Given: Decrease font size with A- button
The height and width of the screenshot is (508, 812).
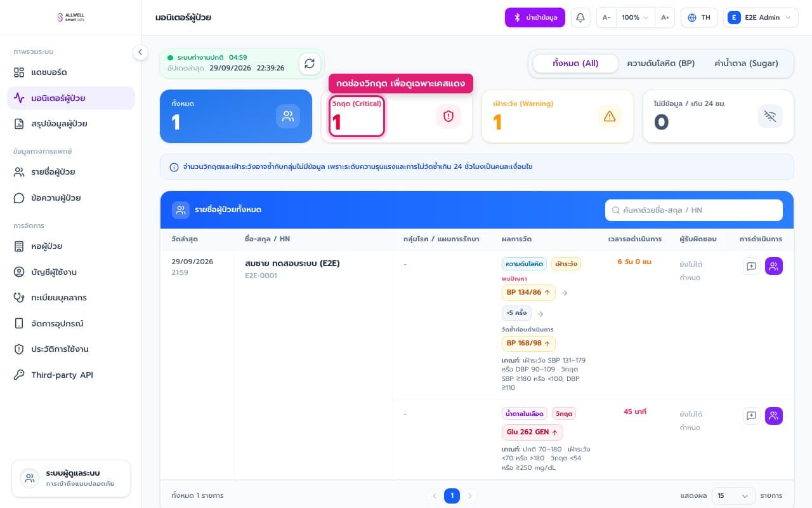Looking at the screenshot, I should 606,18.
